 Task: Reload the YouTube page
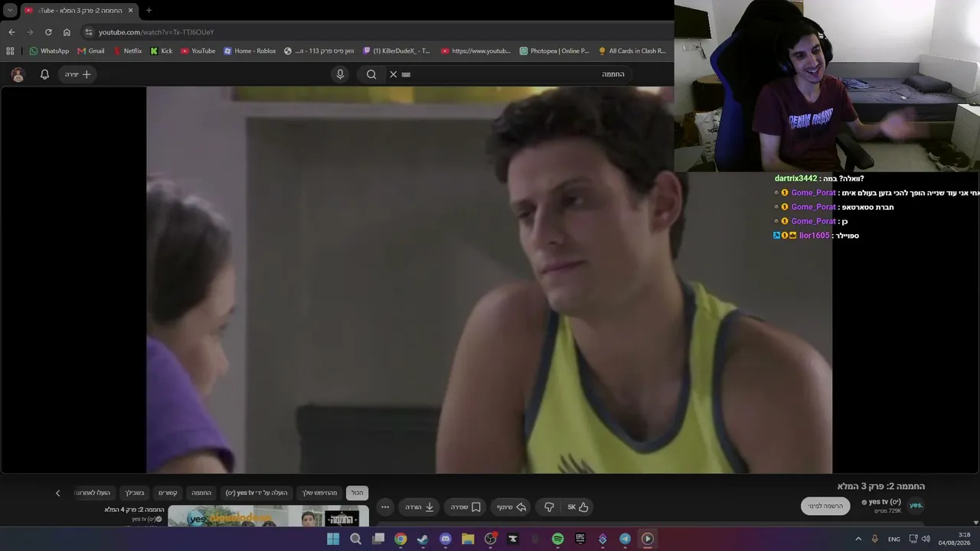tap(48, 32)
